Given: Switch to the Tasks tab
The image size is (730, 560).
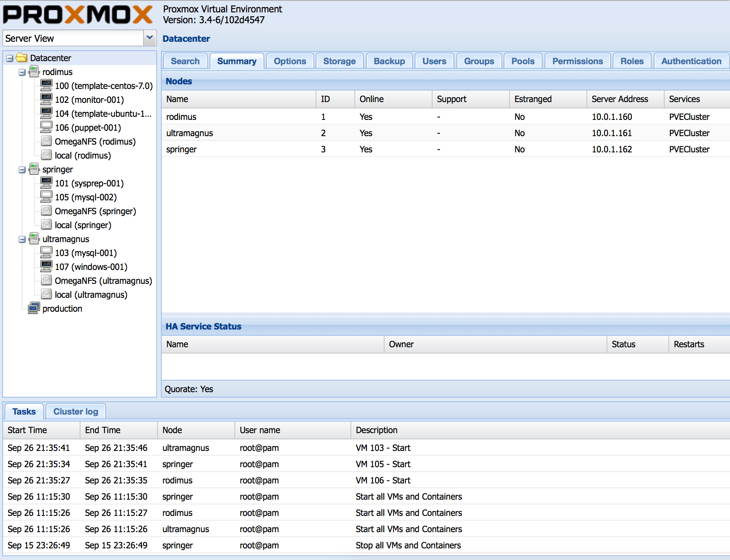Looking at the screenshot, I should [24, 411].
